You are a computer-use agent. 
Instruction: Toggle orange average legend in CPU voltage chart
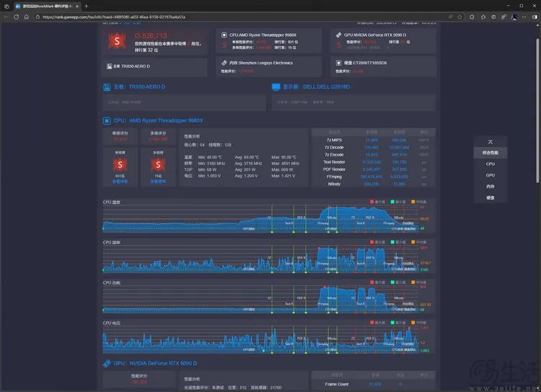click(x=418, y=323)
